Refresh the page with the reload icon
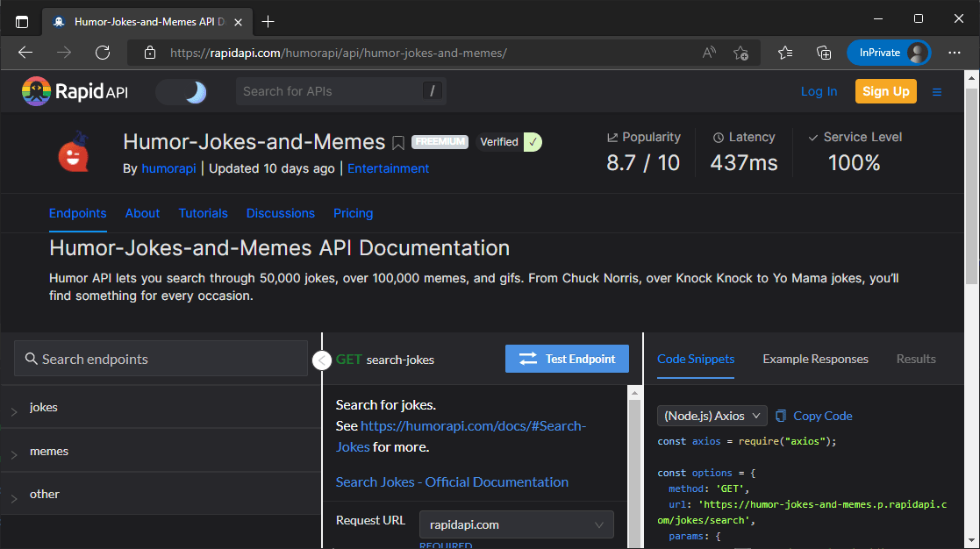 point(103,53)
